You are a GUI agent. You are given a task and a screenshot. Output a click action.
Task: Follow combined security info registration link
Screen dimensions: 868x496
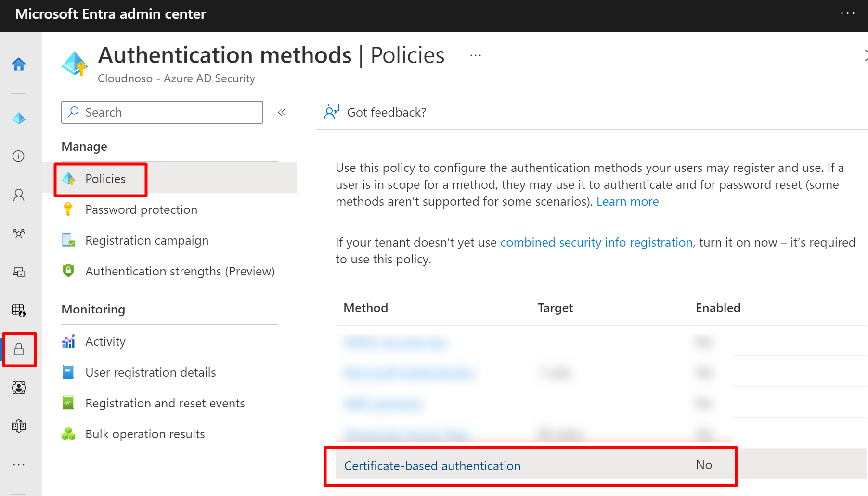[x=596, y=242]
